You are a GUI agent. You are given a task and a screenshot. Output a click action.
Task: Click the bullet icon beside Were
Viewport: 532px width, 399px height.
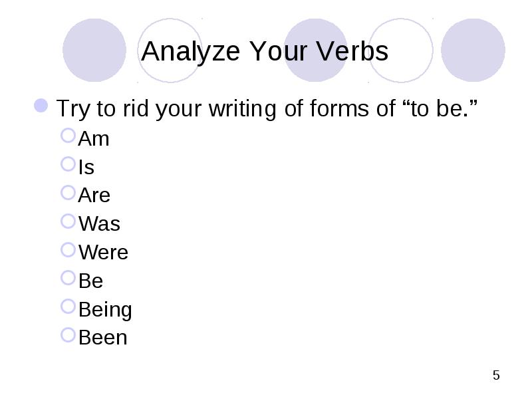coord(68,250)
